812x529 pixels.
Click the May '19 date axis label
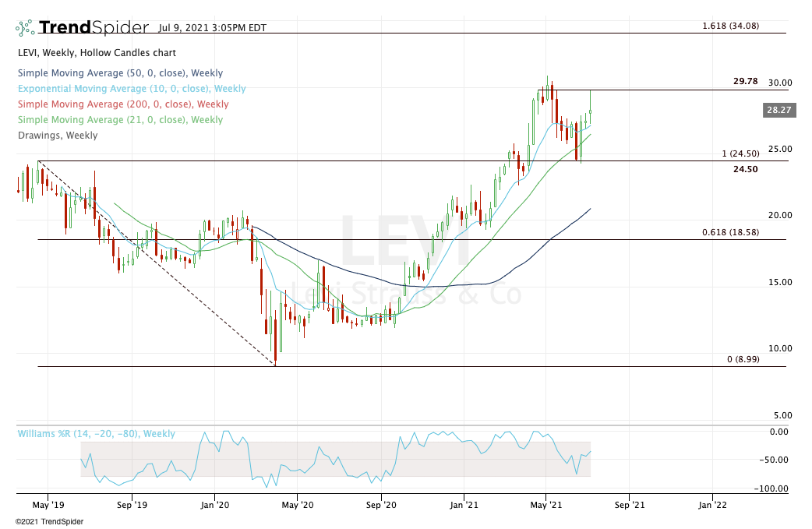click(x=48, y=505)
